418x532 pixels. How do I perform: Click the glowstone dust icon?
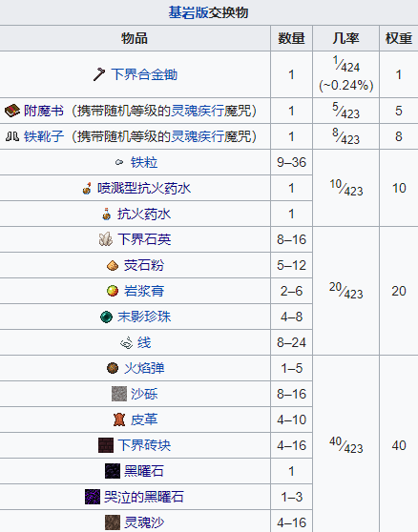[x=113, y=265]
